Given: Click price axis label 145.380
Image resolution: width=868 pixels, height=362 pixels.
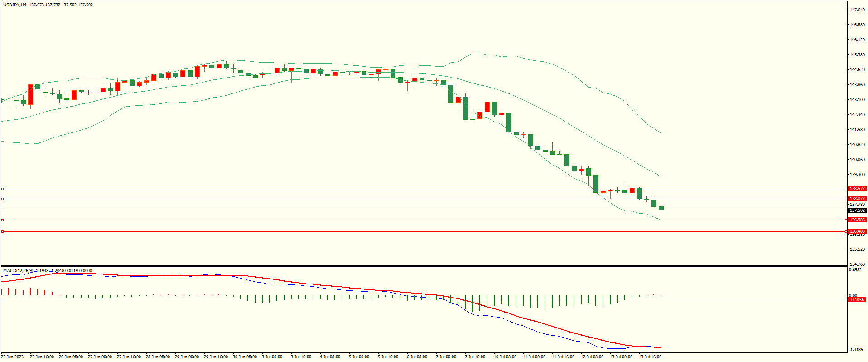Looking at the screenshot, I should click(857, 55).
